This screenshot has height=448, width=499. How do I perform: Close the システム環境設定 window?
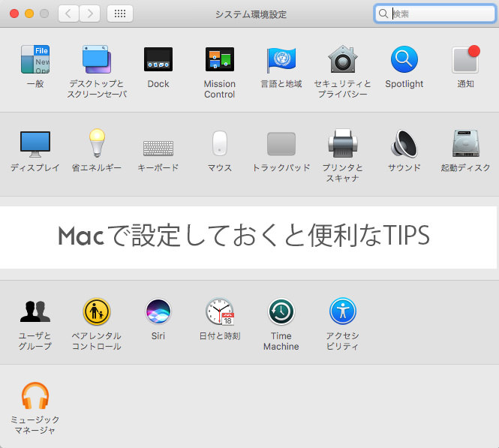click(x=14, y=14)
